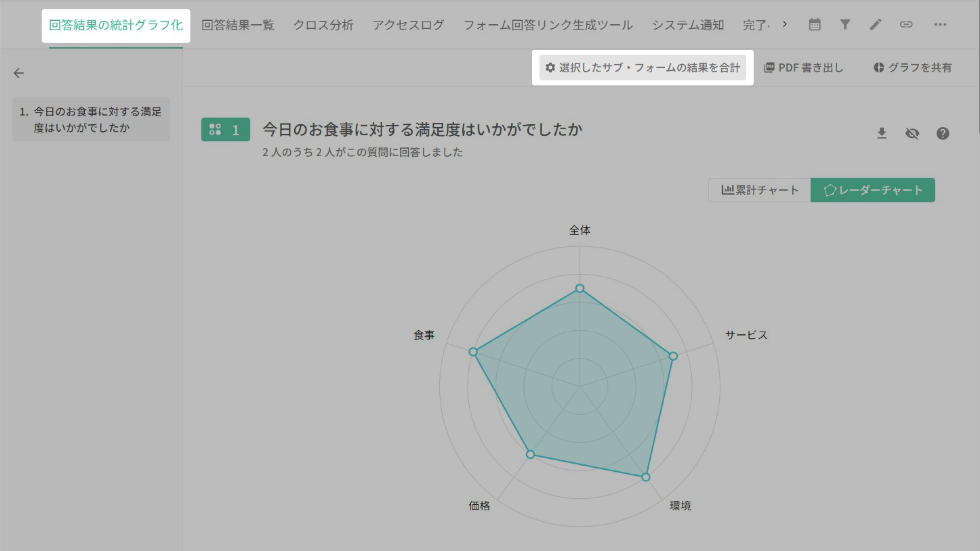Viewport: 980px width, 551px height.
Task: Click the 全体 axis label
Action: click(580, 230)
